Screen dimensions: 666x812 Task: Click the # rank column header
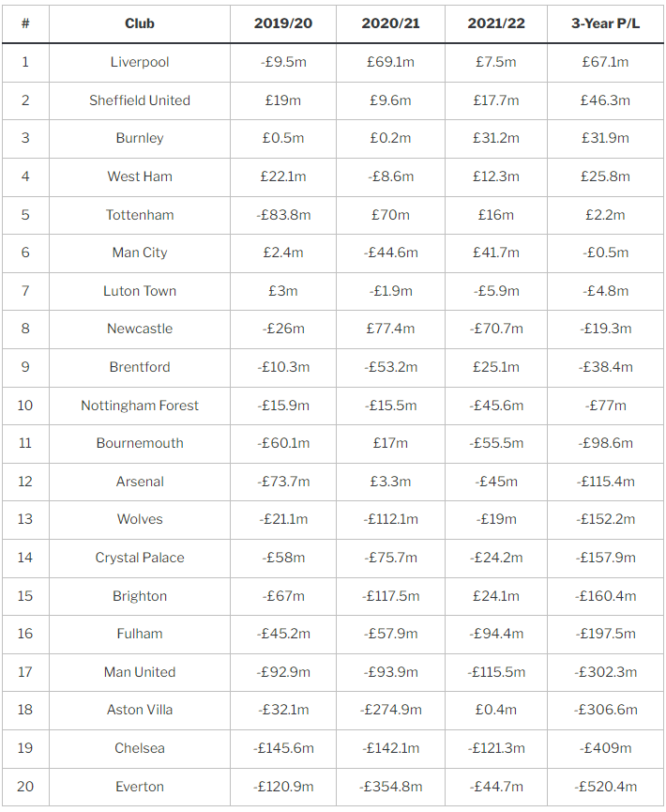25,23
